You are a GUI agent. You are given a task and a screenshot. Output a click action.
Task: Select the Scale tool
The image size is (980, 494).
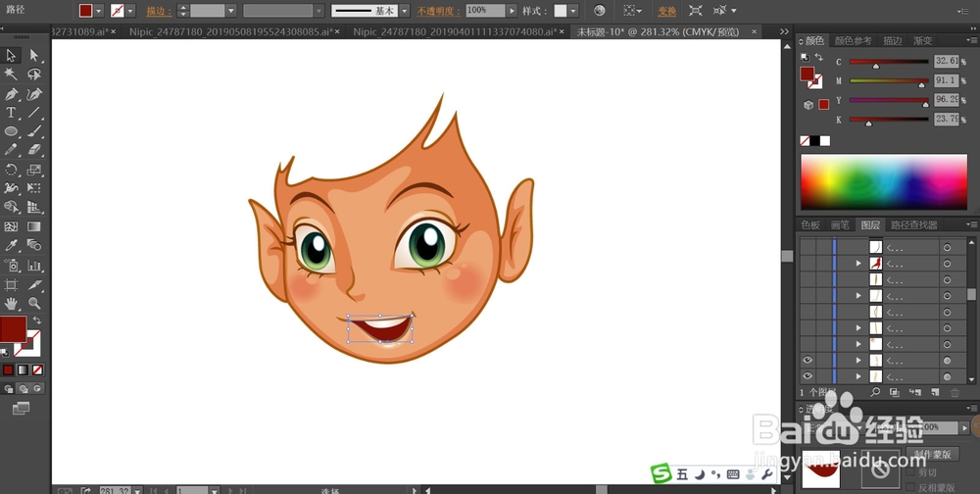(x=33, y=170)
